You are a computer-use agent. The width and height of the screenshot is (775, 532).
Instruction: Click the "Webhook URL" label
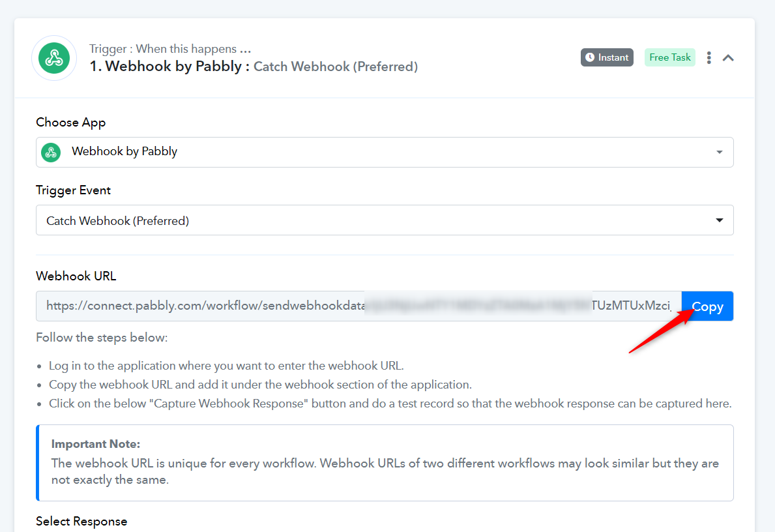click(76, 276)
